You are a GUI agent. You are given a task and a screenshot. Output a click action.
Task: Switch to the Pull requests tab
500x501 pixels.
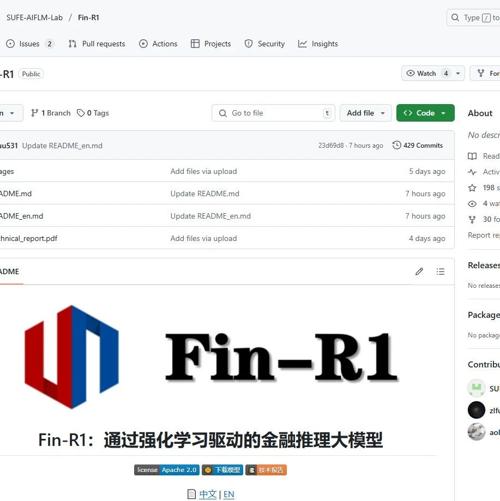(x=97, y=44)
